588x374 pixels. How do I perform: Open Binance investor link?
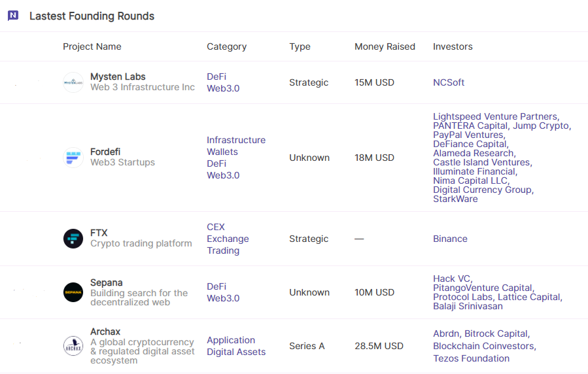(450, 239)
